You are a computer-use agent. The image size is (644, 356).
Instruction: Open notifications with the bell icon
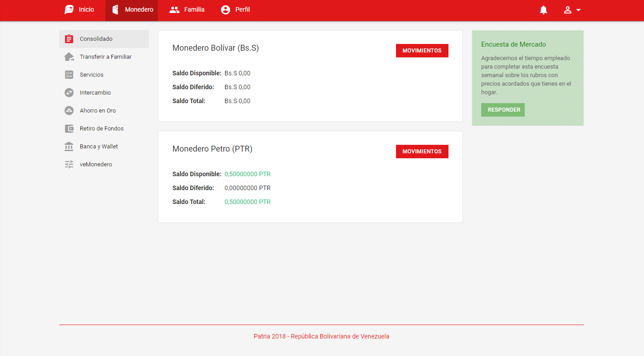tap(544, 10)
